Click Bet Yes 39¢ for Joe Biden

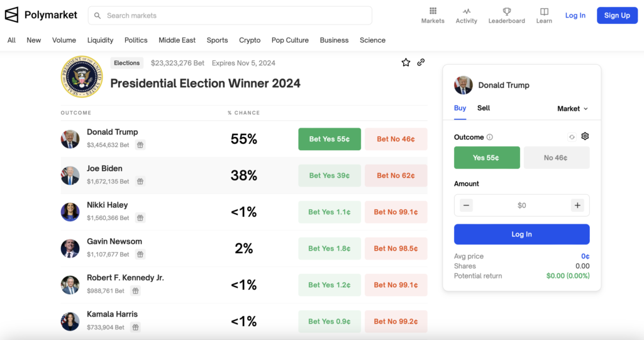[x=330, y=175]
